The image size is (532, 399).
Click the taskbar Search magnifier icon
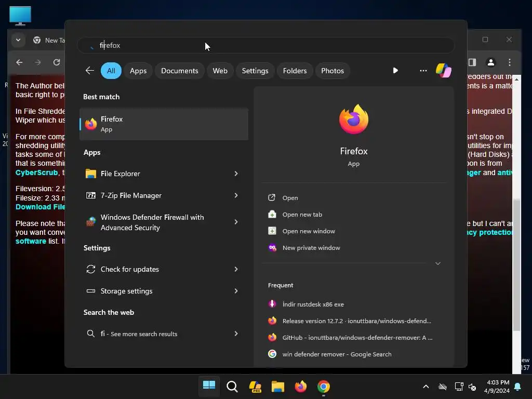(232, 386)
